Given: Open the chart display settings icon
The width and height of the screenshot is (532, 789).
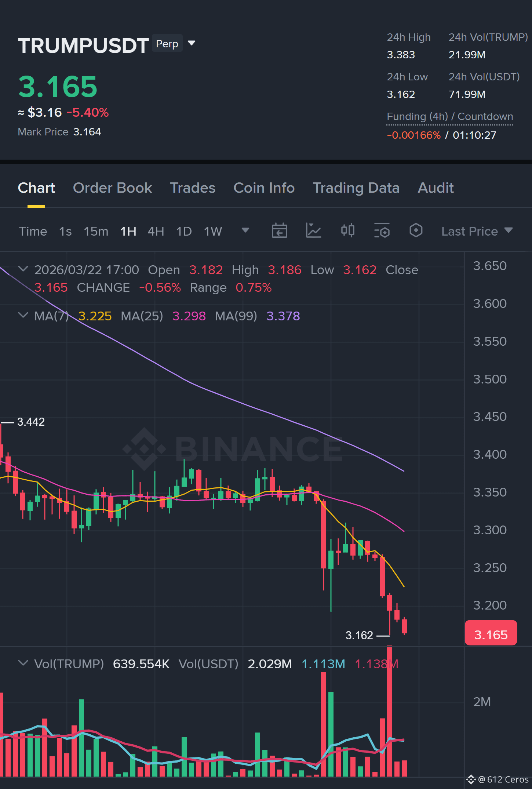Looking at the screenshot, I should point(382,231).
